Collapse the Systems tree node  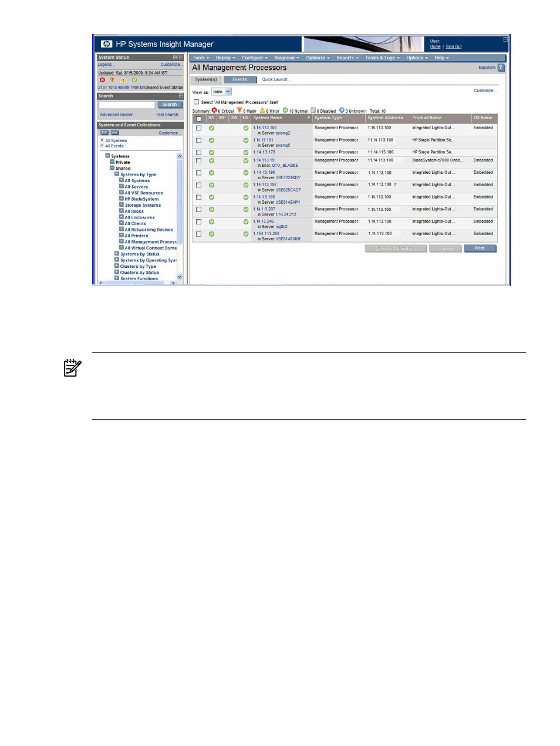(x=108, y=156)
